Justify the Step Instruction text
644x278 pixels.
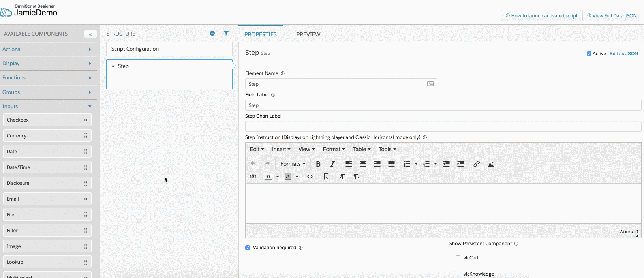click(x=391, y=164)
